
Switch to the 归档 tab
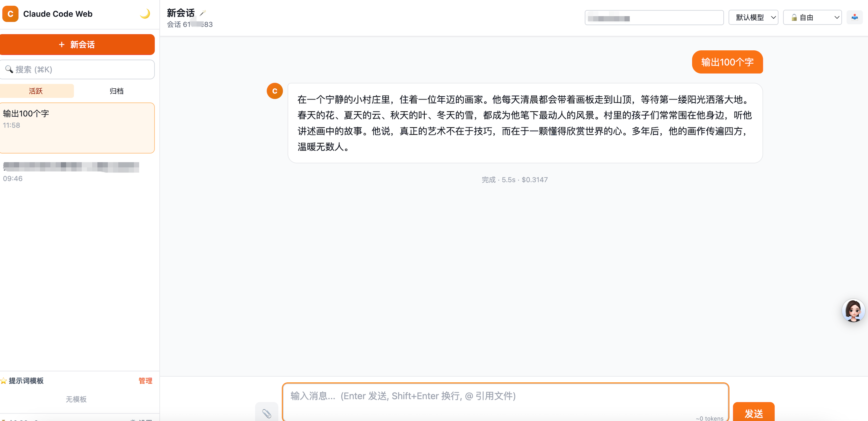tap(116, 91)
